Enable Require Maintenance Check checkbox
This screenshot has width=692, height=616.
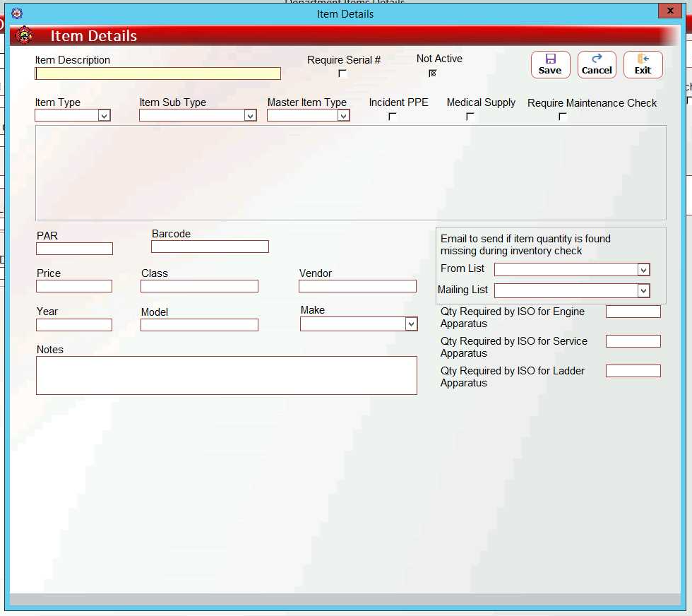click(x=563, y=117)
